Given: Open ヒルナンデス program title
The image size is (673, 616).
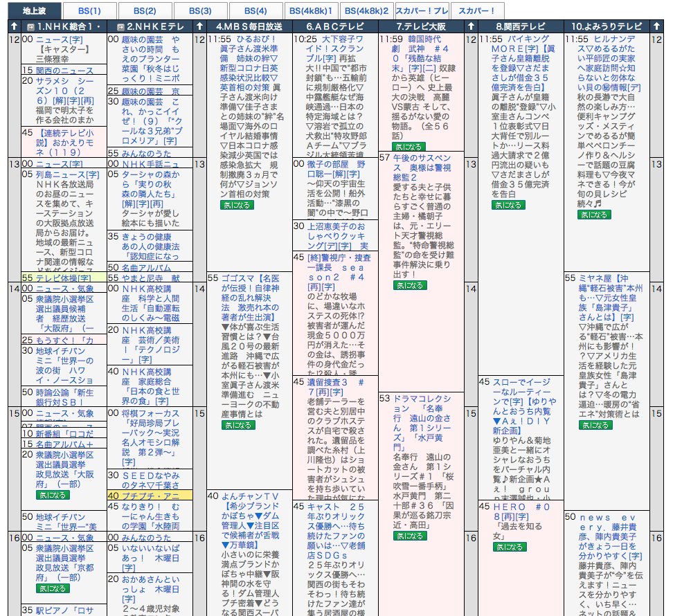Looking at the screenshot, I should [x=609, y=63].
